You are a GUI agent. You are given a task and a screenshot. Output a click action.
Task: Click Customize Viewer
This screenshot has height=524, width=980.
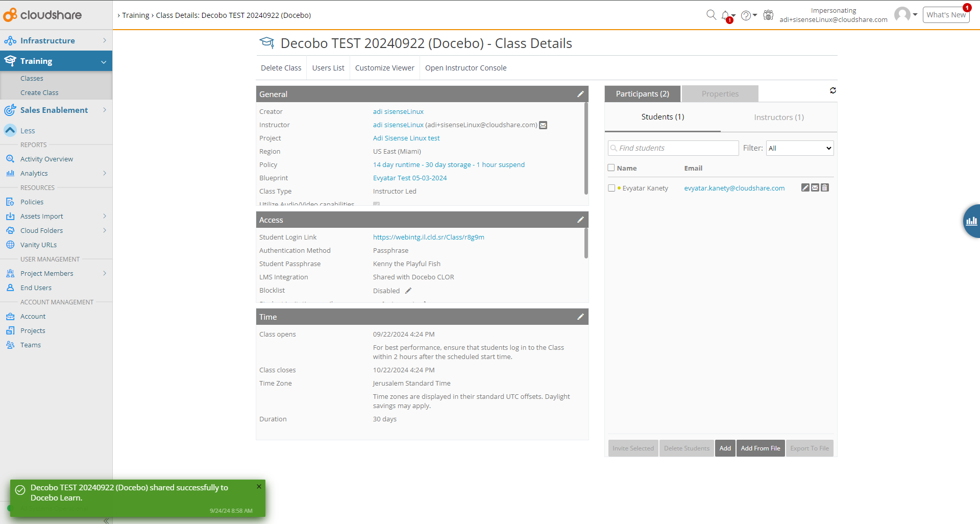(x=384, y=68)
